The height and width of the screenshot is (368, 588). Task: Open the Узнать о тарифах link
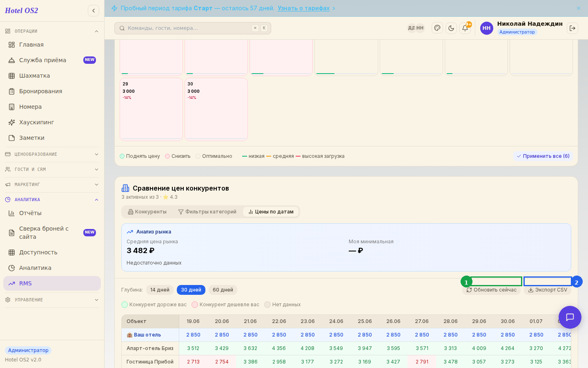click(x=303, y=8)
